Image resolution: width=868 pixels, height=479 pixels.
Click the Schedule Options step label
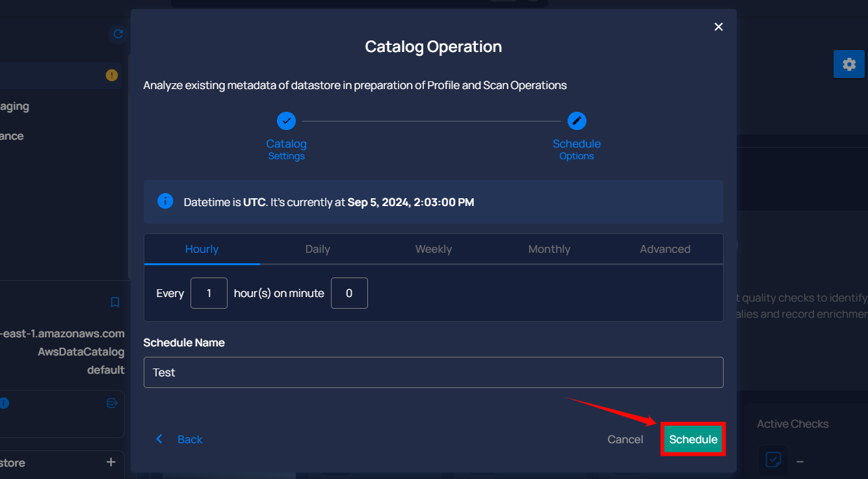click(x=577, y=149)
